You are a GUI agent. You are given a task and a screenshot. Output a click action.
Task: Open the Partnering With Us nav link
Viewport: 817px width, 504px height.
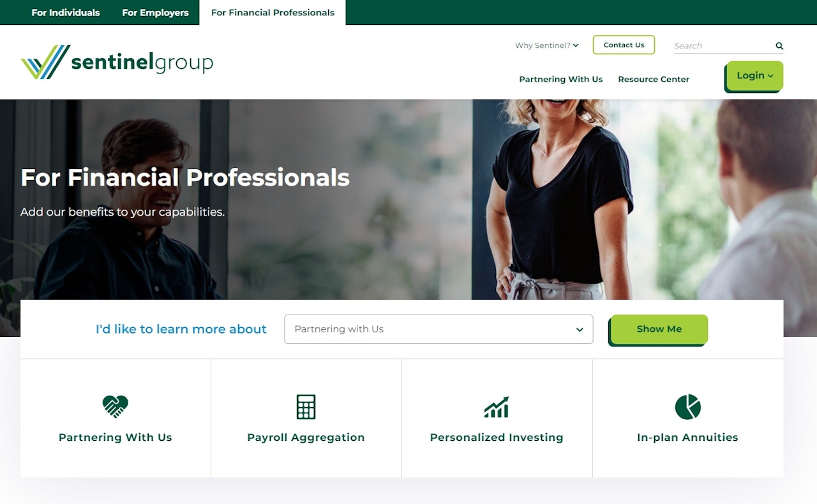[x=560, y=79]
